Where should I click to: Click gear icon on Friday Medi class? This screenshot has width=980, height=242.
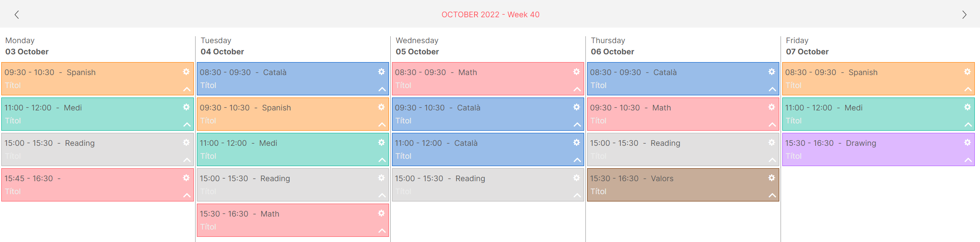(x=967, y=107)
